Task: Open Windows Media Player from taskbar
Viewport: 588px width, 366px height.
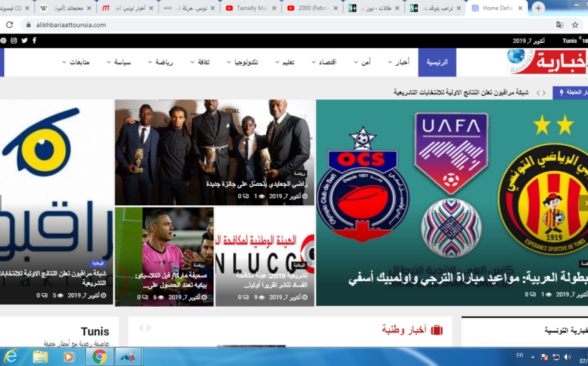Action: (x=69, y=356)
